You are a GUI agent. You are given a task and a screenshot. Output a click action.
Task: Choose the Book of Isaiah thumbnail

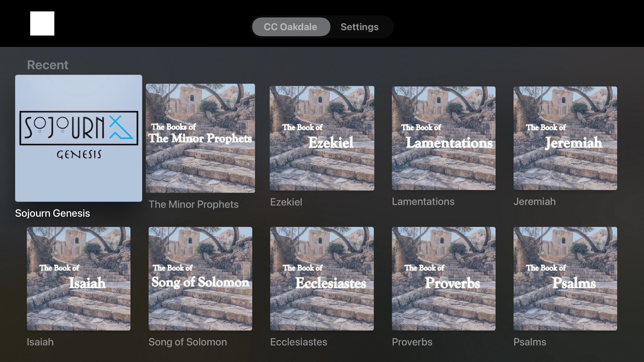[78, 279]
